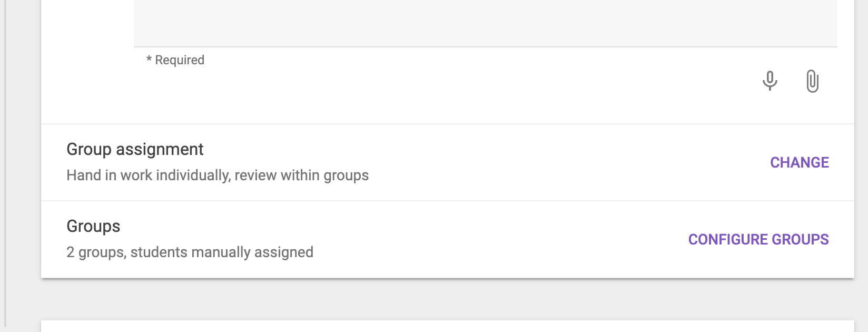Image resolution: width=868 pixels, height=332 pixels.
Task: Click 'Hand in work individually, review within groups' text
Action: click(x=218, y=175)
